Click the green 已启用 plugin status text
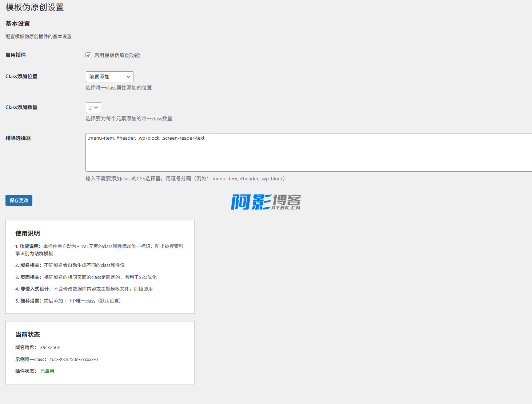 [47, 371]
